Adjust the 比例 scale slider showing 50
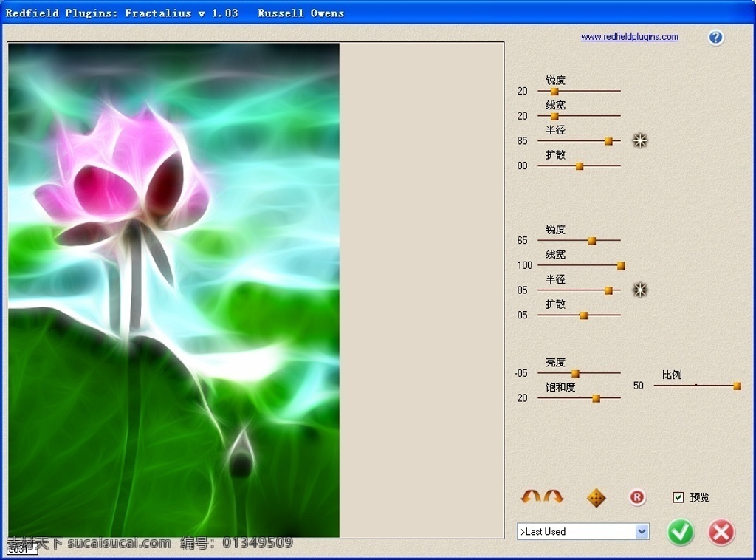Image resolution: width=756 pixels, height=560 pixels. 697,386
